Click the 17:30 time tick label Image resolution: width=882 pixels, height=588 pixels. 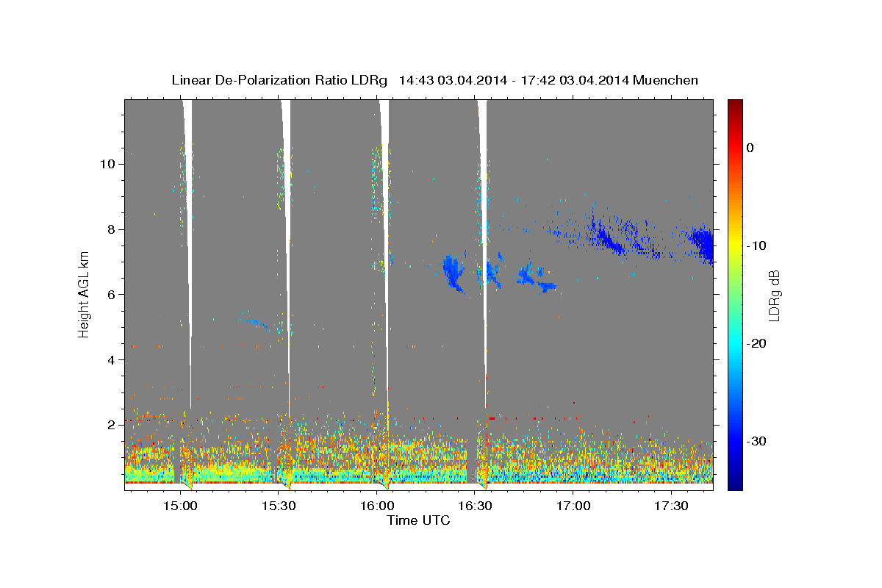[x=671, y=506]
